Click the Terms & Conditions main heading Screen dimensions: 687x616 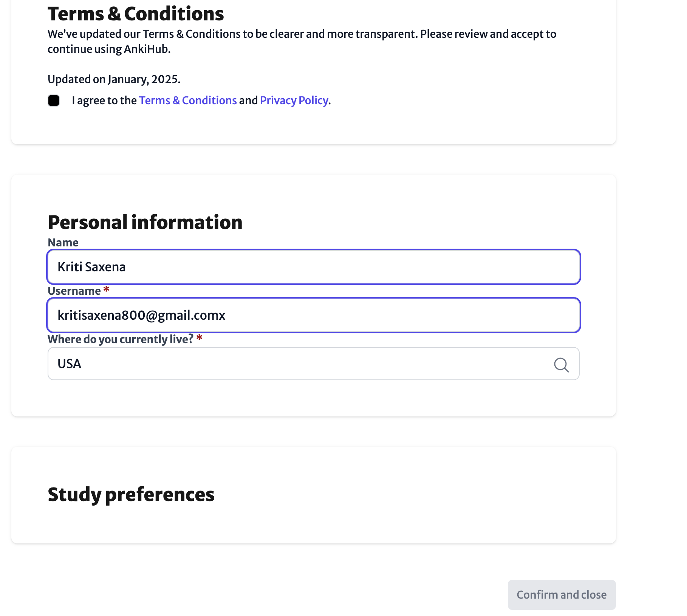pyautogui.click(x=136, y=14)
